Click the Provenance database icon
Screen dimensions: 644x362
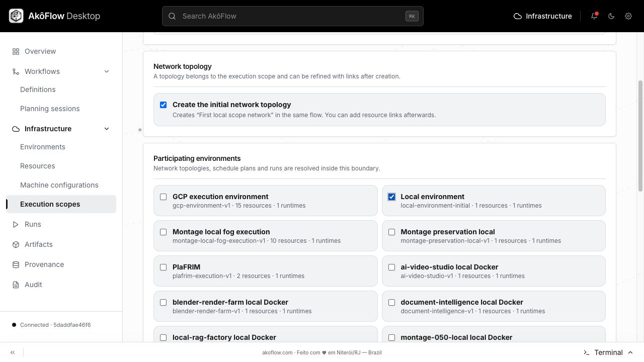click(16, 264)
